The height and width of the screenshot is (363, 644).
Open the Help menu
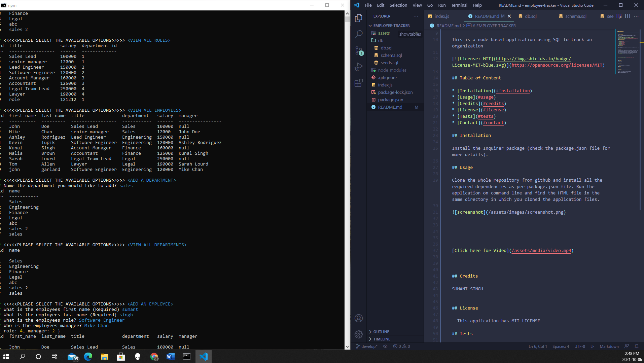pyautogui.click(x=477, y=5)
